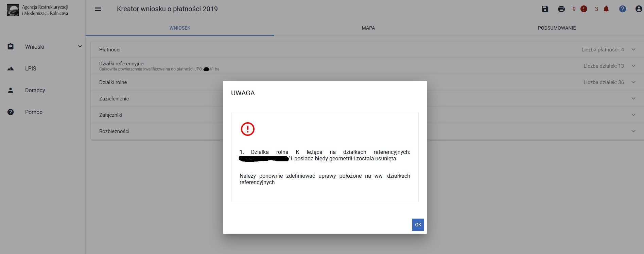Viewport: 644px width, 254px height.
Task: Open the notifications bell icon
Action: coord(606,9)
